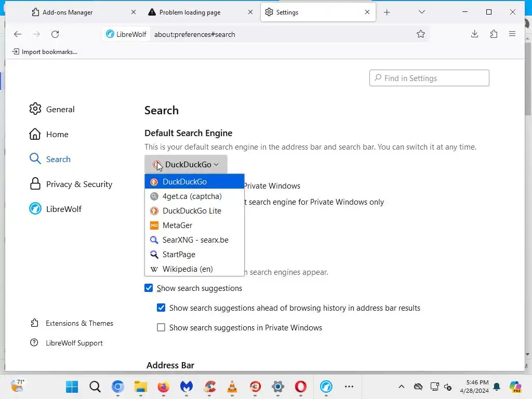
Task: Choose SearXNG - searx.be search engine
Action: (194, 240)
